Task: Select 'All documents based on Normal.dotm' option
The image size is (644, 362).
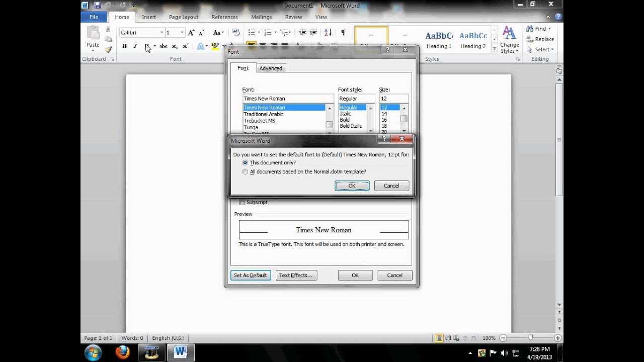Action: pos(245,171)
